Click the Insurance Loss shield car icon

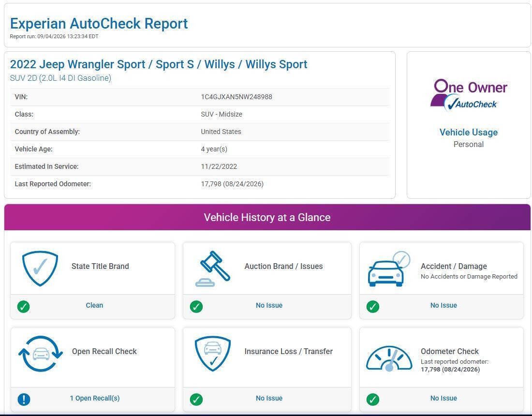[213, 354]
